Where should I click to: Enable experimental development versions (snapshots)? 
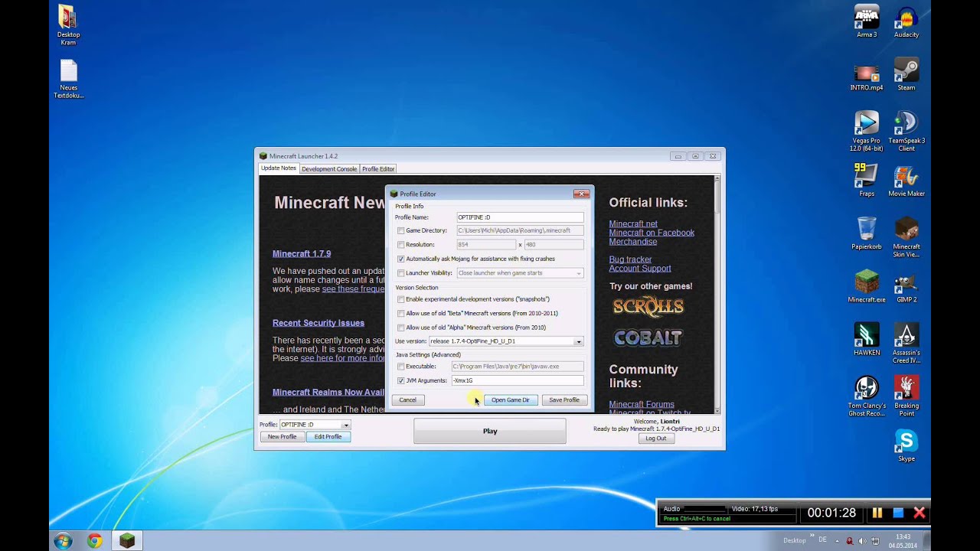(400, 299)
